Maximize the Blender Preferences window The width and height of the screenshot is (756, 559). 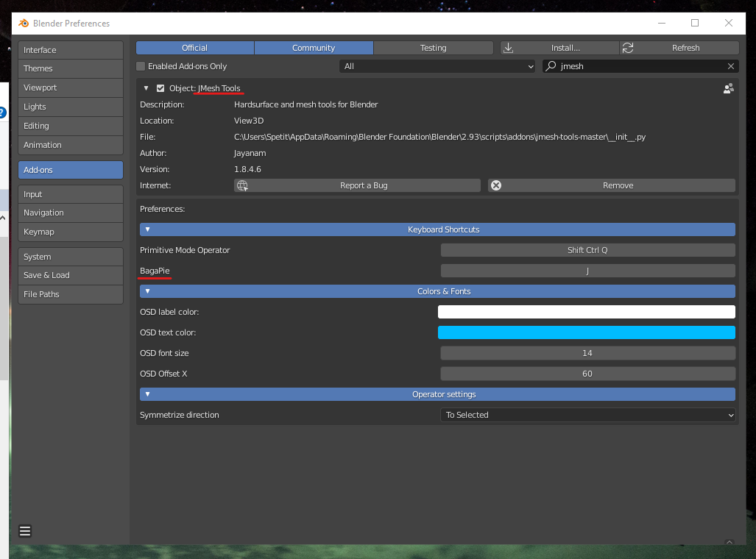click(695, 23)
